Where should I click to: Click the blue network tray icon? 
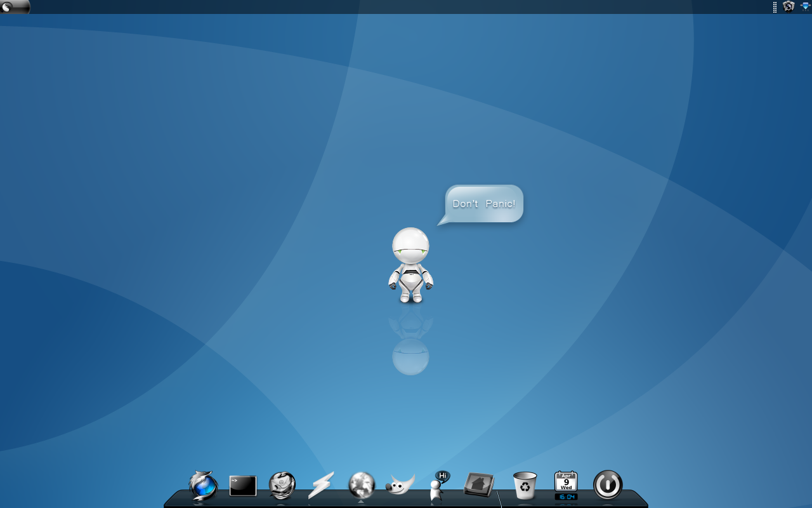[805, 6]
